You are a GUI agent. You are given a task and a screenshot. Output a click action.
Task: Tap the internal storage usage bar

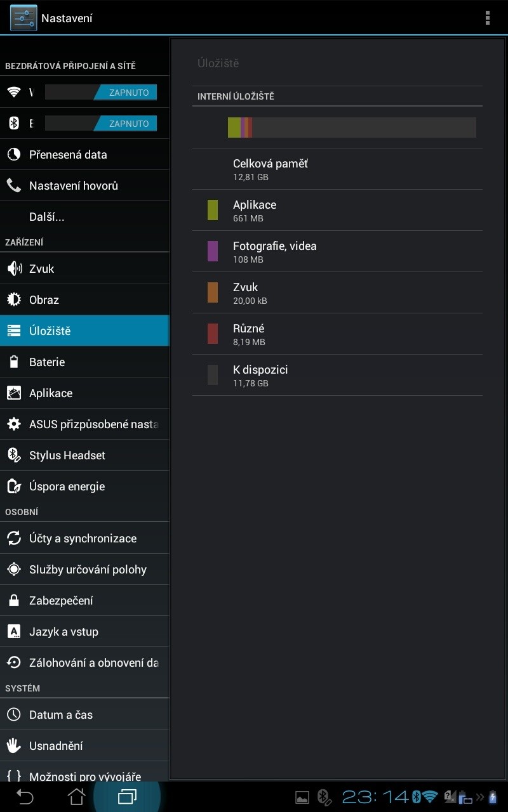point(352,128)
